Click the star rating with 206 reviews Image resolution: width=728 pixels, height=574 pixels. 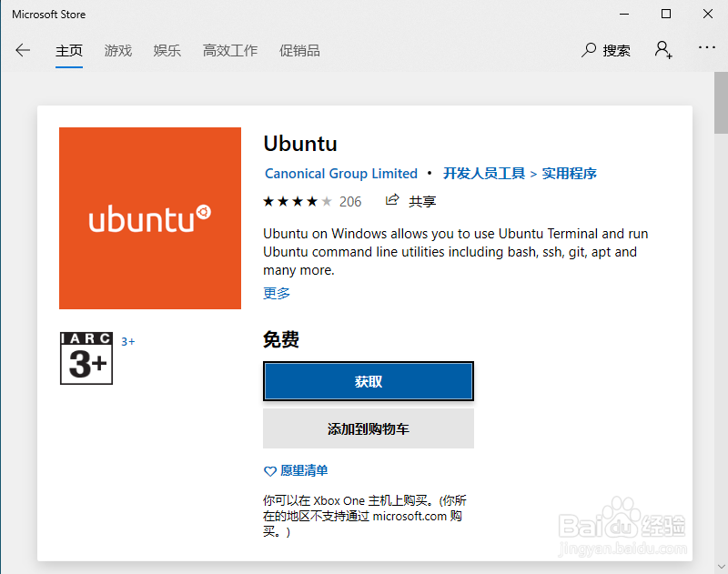[x=312, y=201]
